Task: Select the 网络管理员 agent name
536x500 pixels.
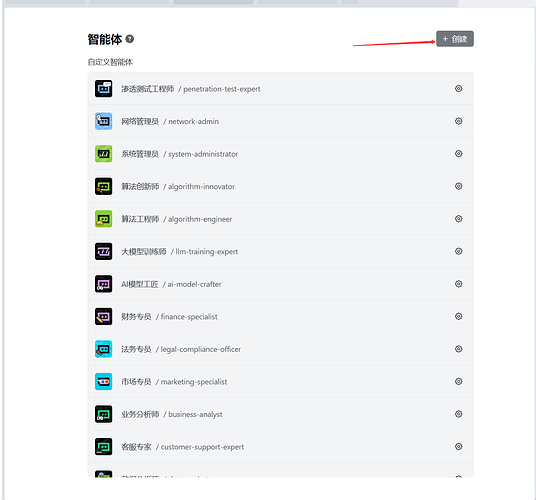Action: [140, 121]
